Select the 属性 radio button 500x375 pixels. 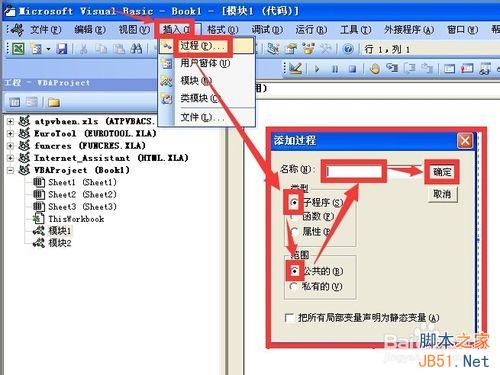click(x=294, y=231)
